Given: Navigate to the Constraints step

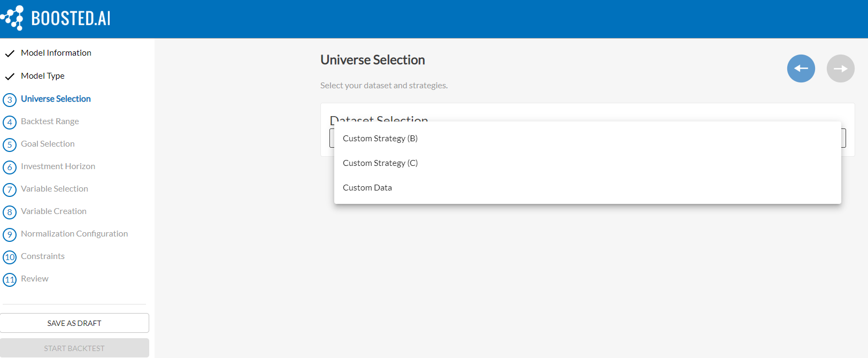Looking at the screenshot, I should pos(43,256).
